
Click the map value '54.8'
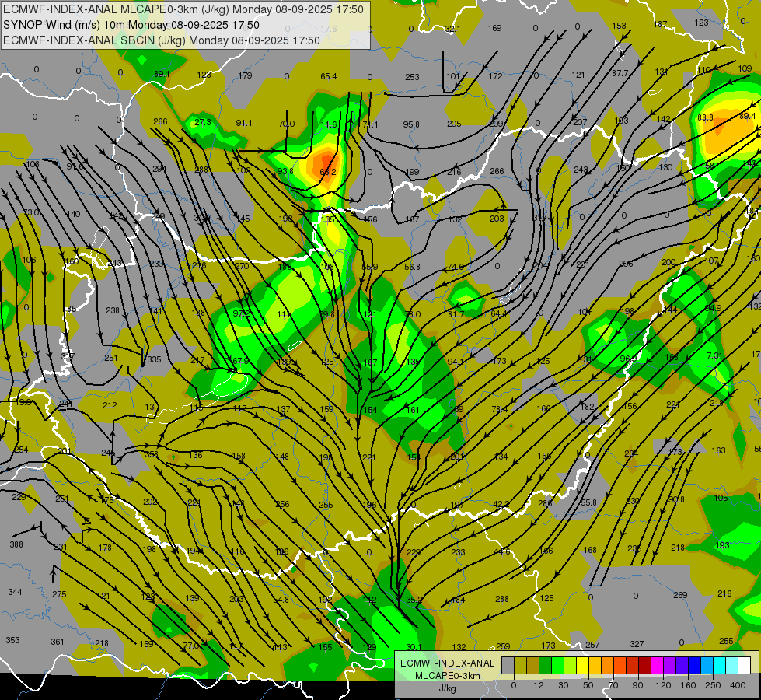[281, 600]
